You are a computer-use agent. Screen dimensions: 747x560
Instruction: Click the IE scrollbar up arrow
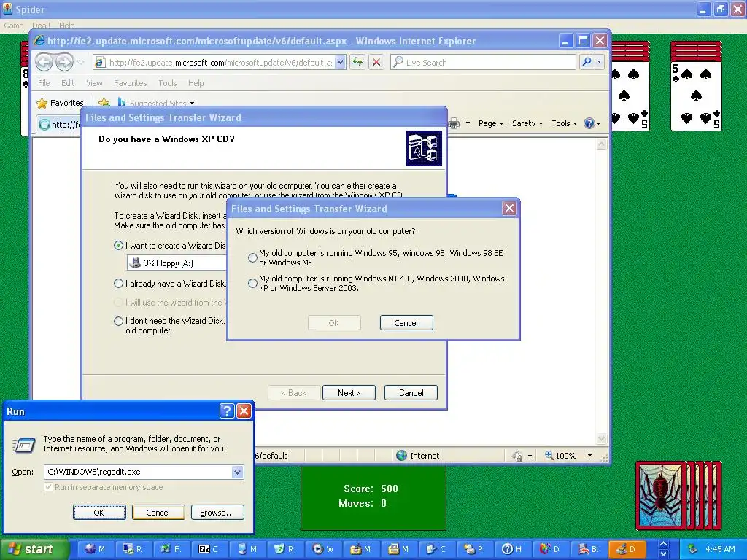[601, 144]
